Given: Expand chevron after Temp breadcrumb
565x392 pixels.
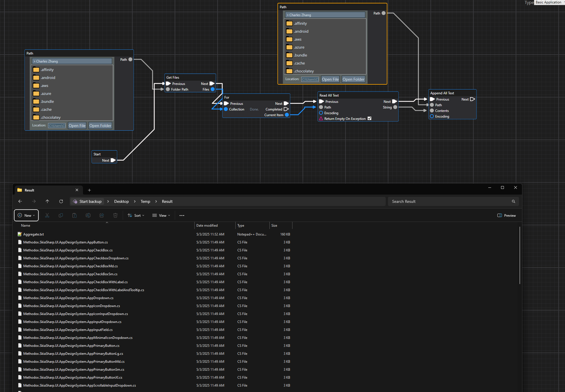Looking at the screenshot, I should coord(156,201).
